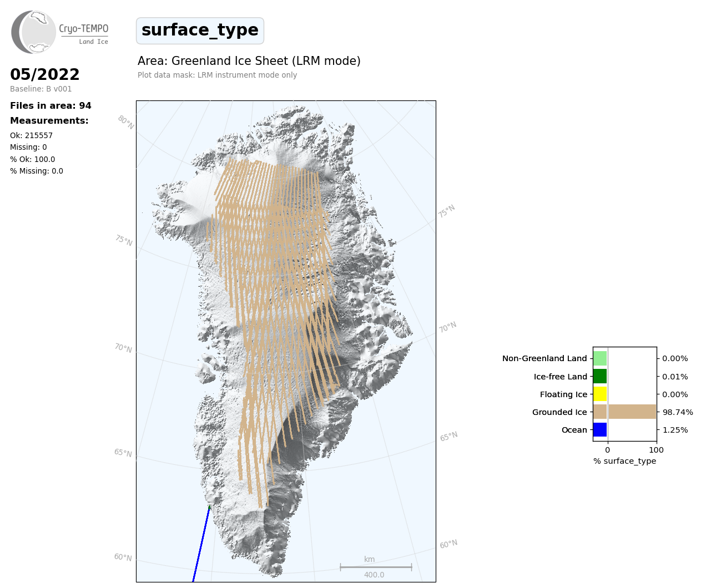Click the Baseline: B v001 text
Screen dimensions: 706x588
pyautogui.click(x=41, y=89)
